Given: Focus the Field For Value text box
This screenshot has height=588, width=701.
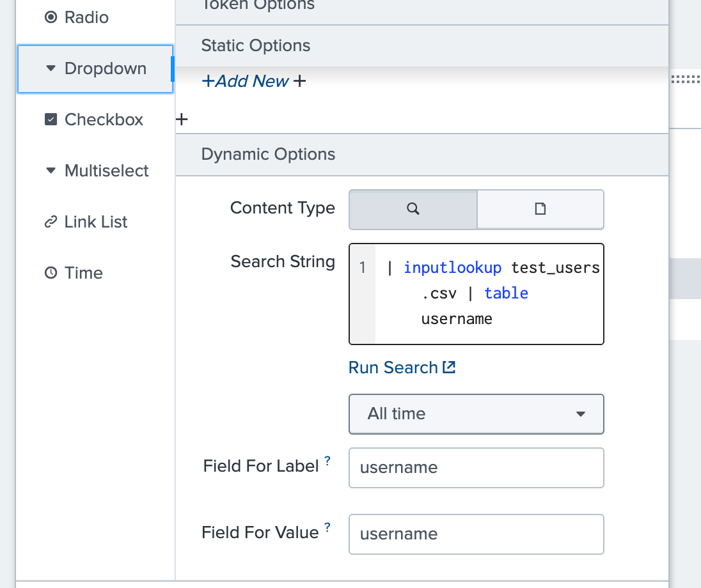Looking at the screenshot, I should [x=476, y=534].
